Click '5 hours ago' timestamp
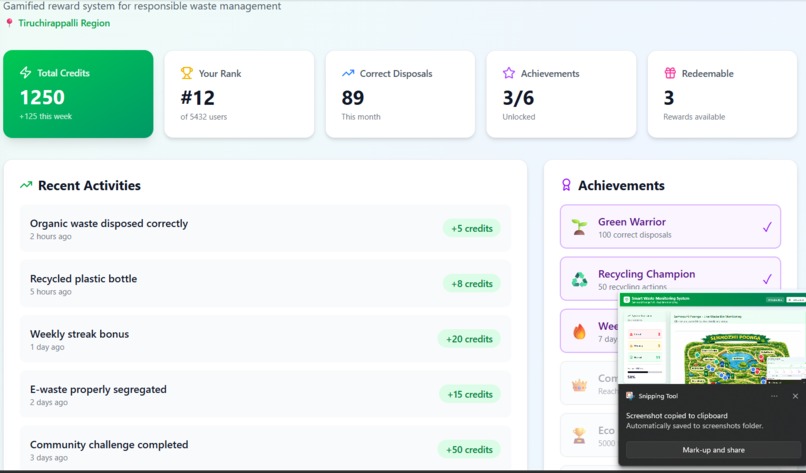The width and height of the screenshot is (806, 473). [50, 292]
